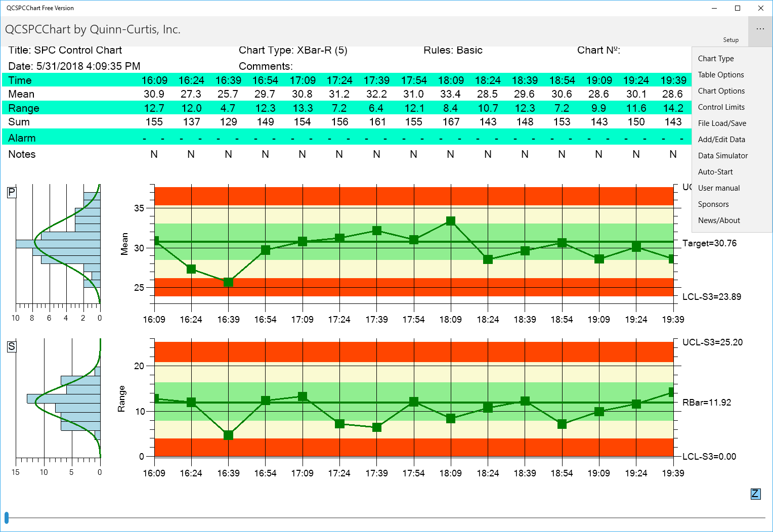Click the lowest data point at 16:39

coord(229,283)
